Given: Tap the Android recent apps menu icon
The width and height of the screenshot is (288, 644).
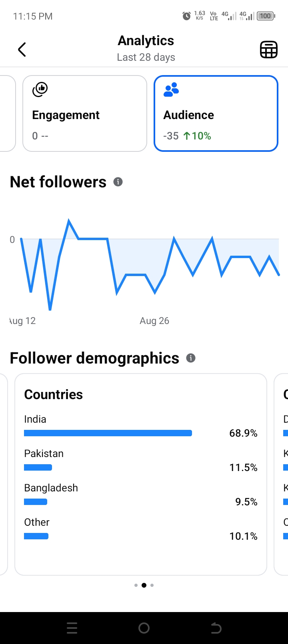Looking at the screenshot, I should 72,628.
